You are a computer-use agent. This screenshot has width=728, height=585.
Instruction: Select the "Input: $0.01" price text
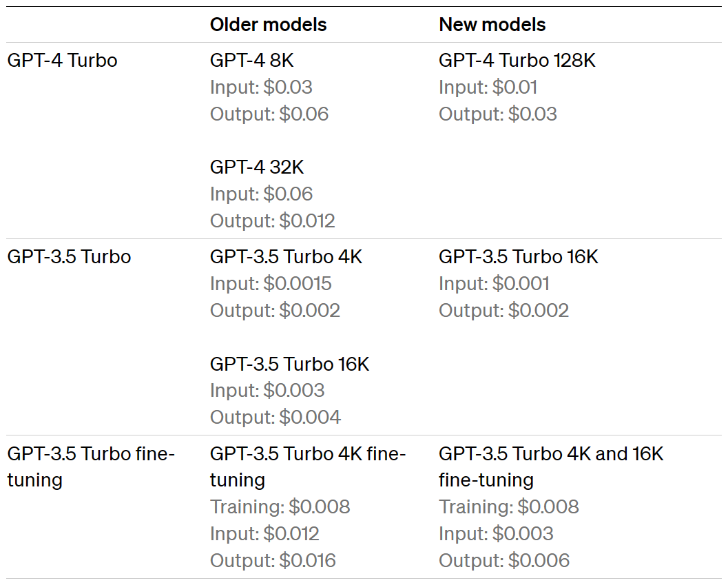(x=488, y=88)
